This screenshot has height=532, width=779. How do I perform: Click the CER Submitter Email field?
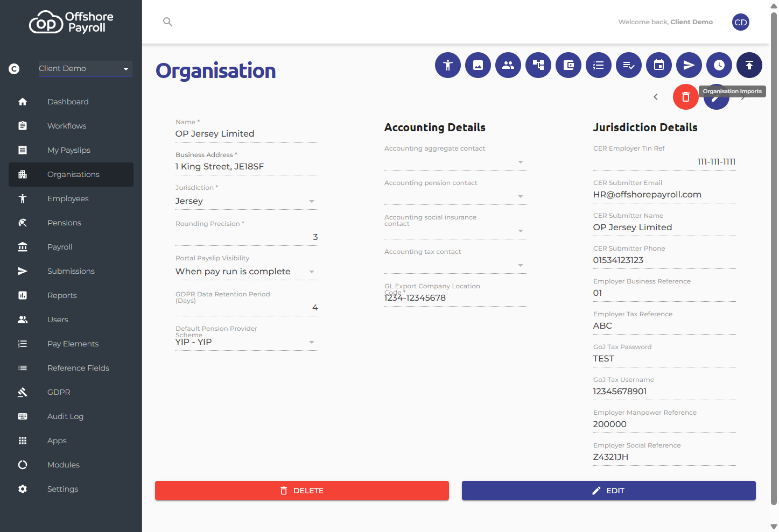pyautogui.click(x=664, y=194)
